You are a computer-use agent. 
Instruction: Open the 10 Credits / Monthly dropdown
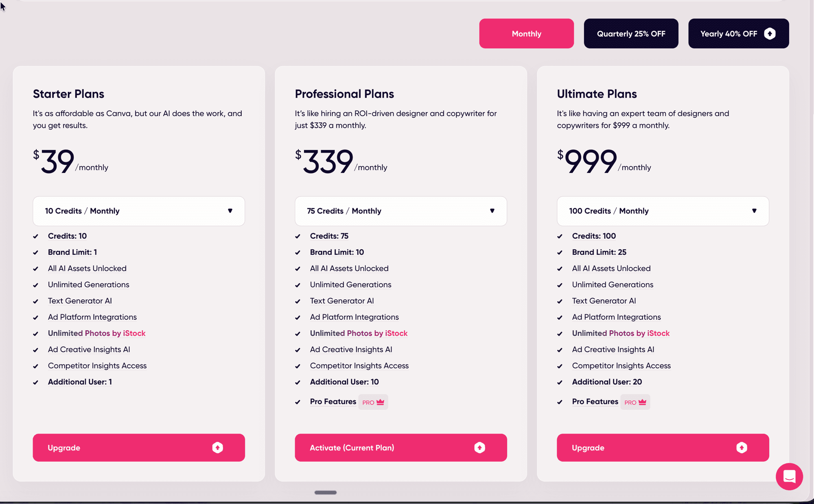[x=138, y=211]
